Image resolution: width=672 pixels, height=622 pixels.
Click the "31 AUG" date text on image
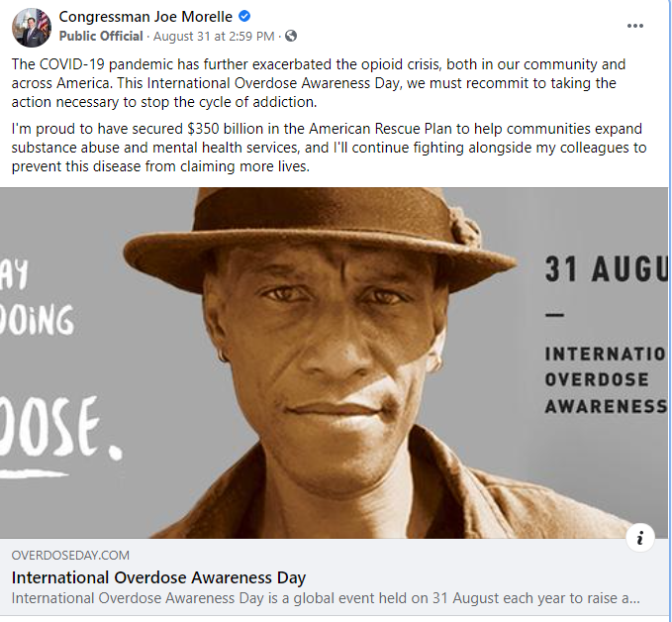tap(604, 269)
